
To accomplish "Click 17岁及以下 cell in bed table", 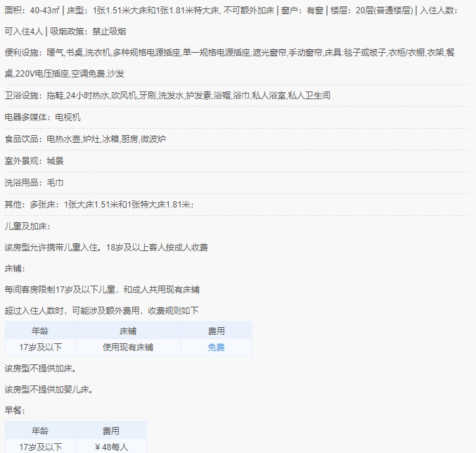I will (40, 347).
